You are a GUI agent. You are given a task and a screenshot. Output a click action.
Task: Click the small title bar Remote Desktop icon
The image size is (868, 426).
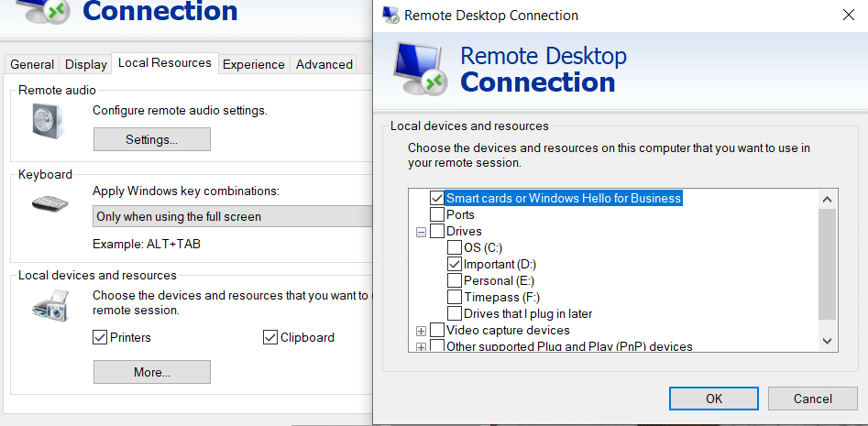click(390, 15)
